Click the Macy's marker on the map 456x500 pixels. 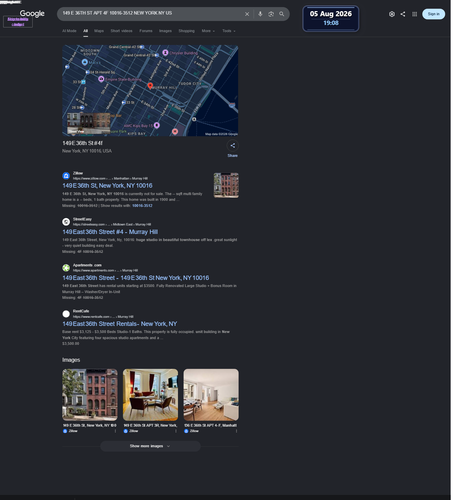85,62
